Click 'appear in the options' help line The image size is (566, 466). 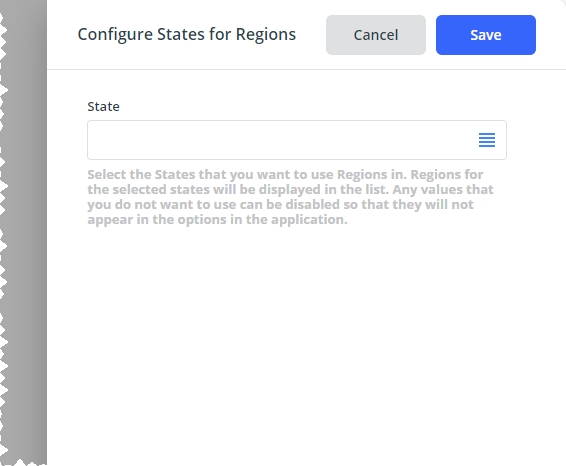click(217, 219)
